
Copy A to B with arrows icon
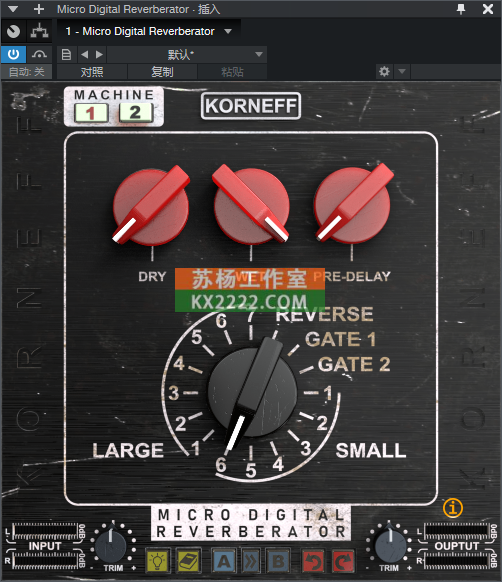(251, 561)
